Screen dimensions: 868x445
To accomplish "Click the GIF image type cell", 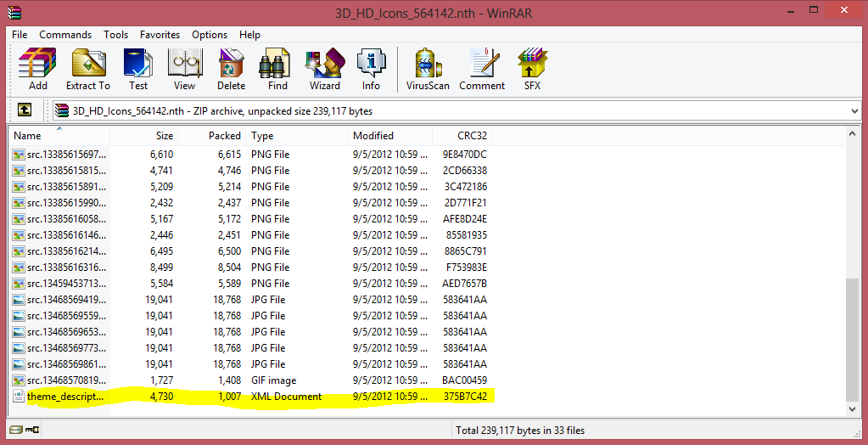I will 273,380.
